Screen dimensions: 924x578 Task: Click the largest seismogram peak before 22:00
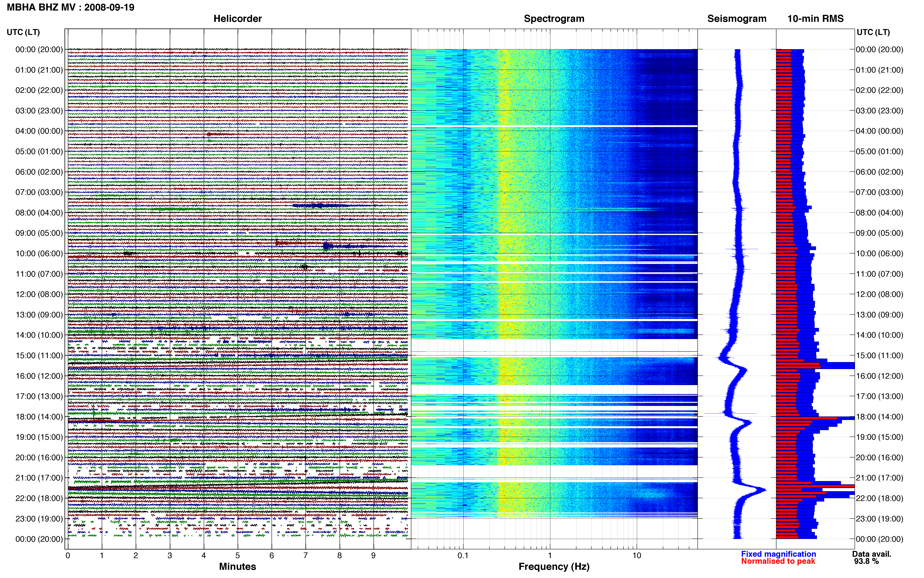[x=758, y=490]
